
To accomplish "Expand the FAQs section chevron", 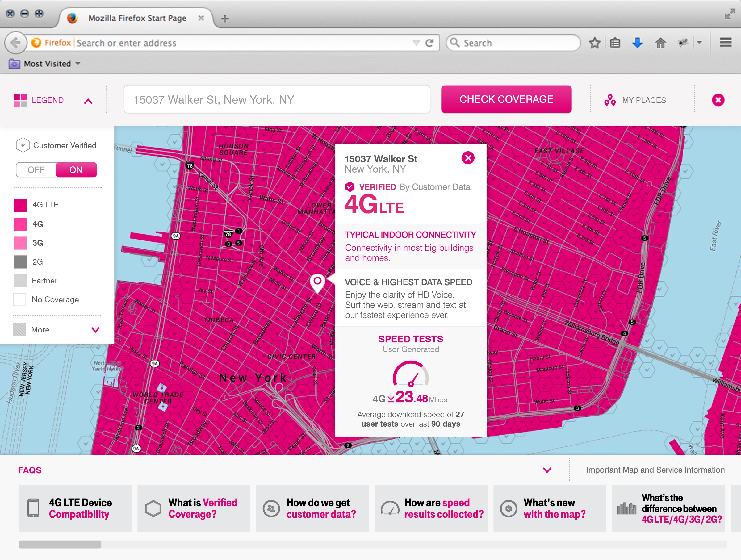I will point(547,470).
